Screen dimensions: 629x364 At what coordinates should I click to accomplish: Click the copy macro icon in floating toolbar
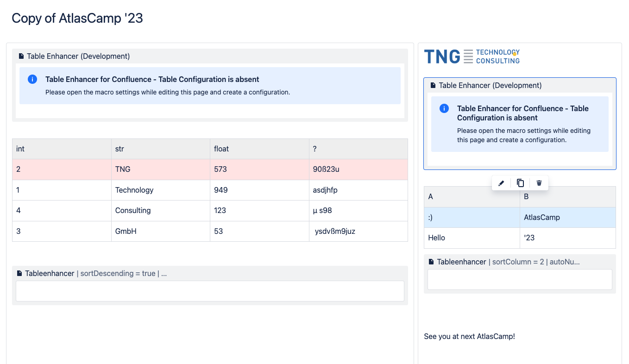click(x=520, y=183)
